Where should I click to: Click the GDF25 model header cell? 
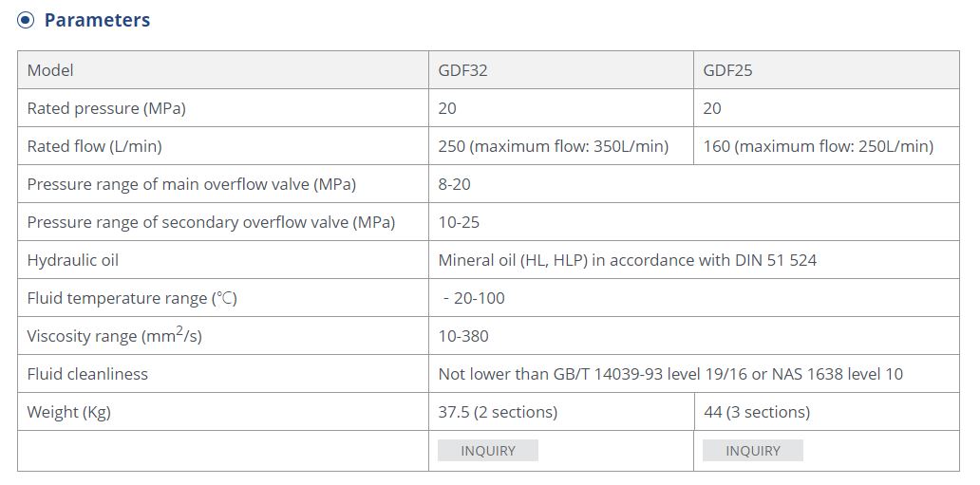(x=826, y=70)
